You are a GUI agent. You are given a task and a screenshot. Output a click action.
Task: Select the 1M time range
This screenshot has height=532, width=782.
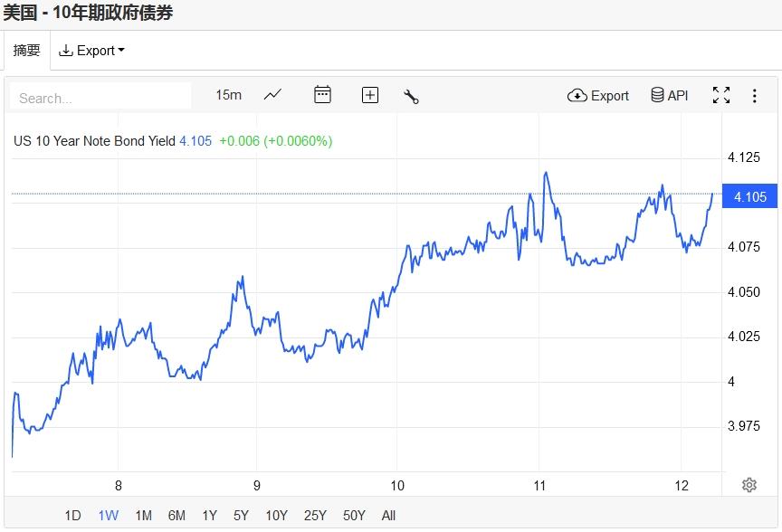(143, 516)
